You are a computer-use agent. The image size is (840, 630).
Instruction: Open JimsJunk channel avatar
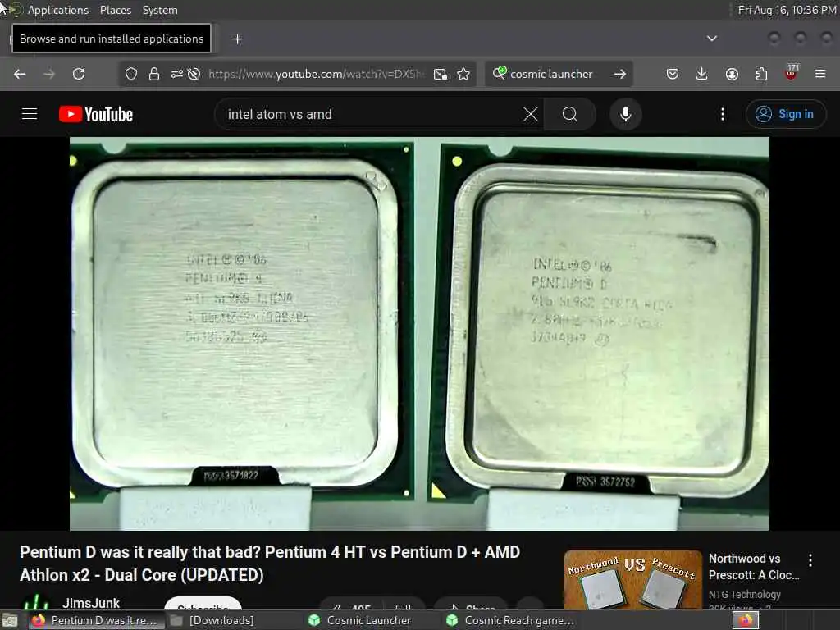[x=36, y=602]
